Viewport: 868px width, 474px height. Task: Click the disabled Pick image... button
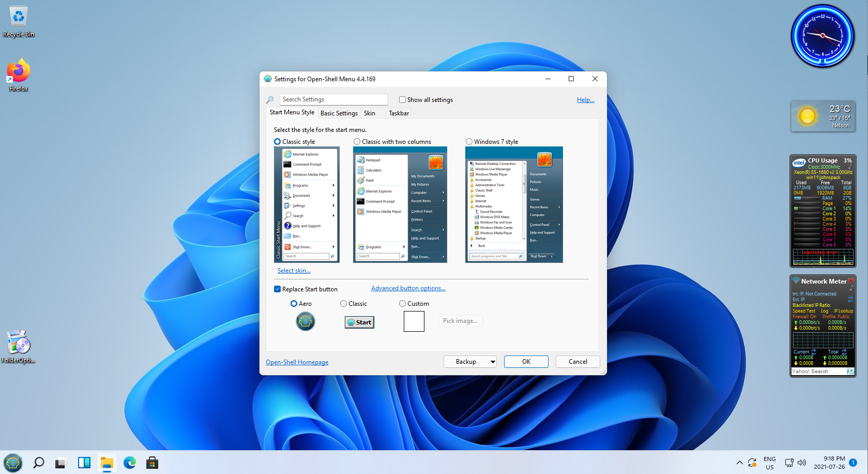461,321
